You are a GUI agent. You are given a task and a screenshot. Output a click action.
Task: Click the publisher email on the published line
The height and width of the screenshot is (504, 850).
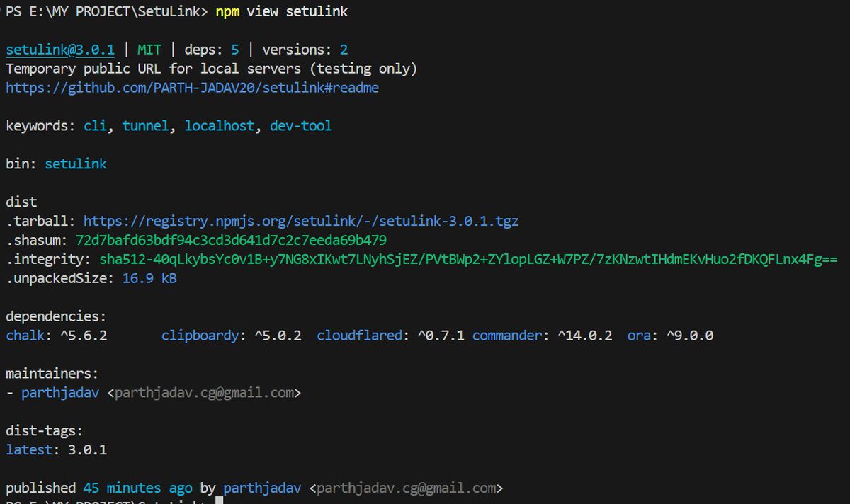(x=406, y=488)
